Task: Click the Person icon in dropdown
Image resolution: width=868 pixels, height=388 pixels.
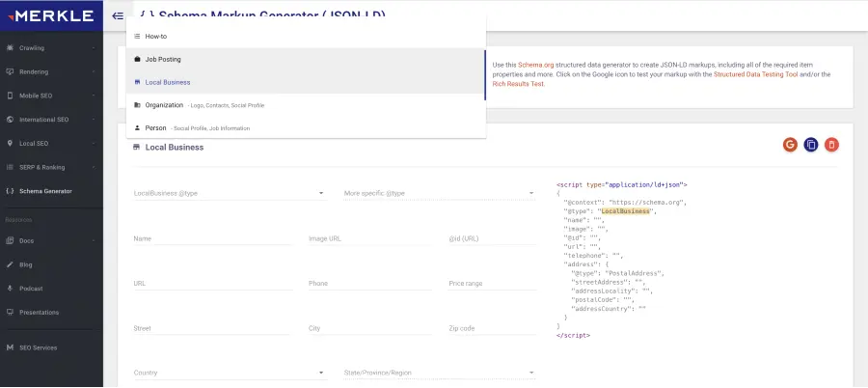Action: click(x=137, y=128)
